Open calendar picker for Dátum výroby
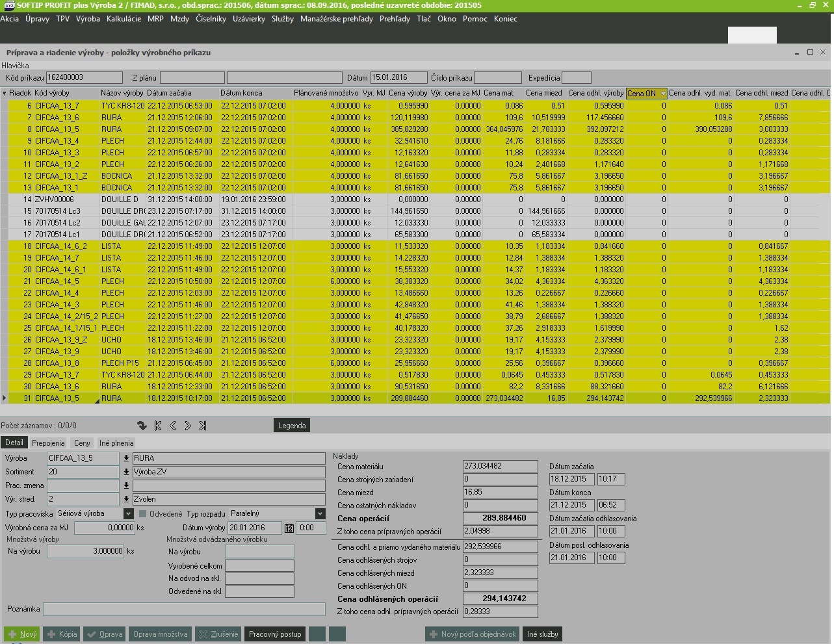834x644 pixels. (x=289, y=528)
